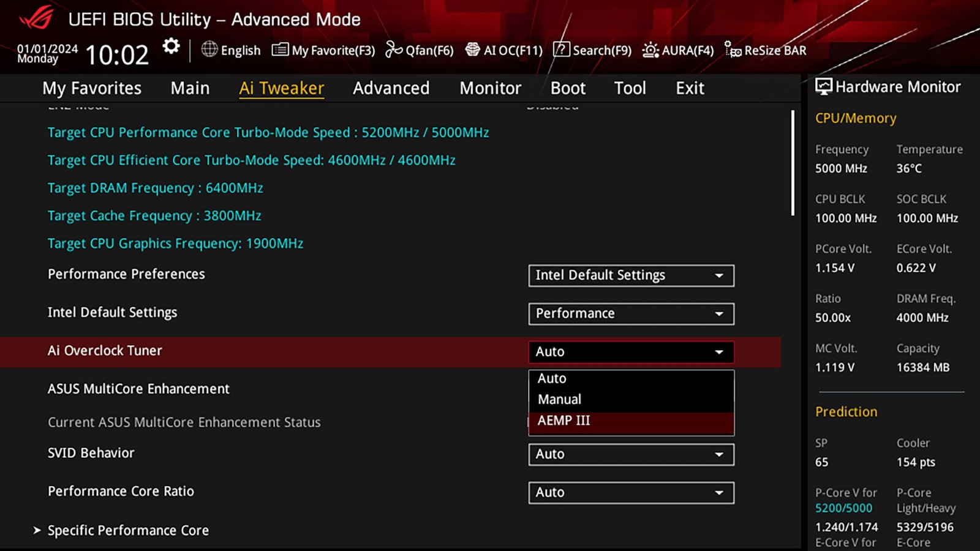Switch to the Advanced tab

click(x=391, y=88)
